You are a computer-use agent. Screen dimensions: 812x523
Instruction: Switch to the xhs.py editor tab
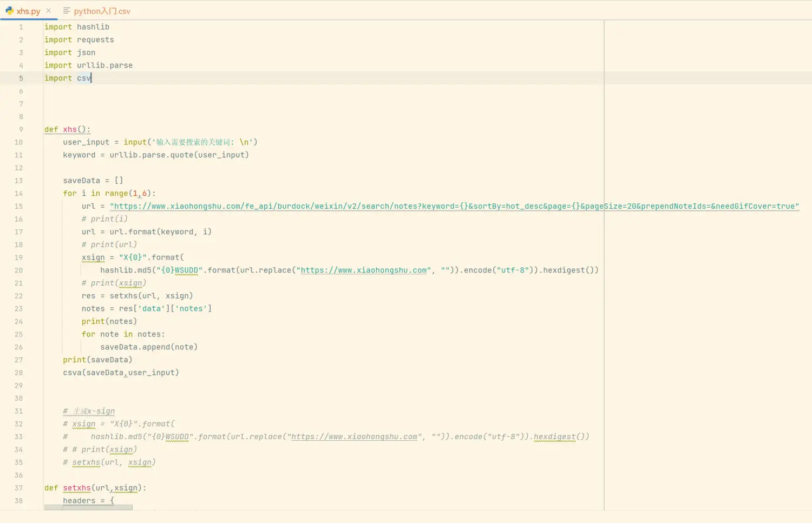coord(28,11)
